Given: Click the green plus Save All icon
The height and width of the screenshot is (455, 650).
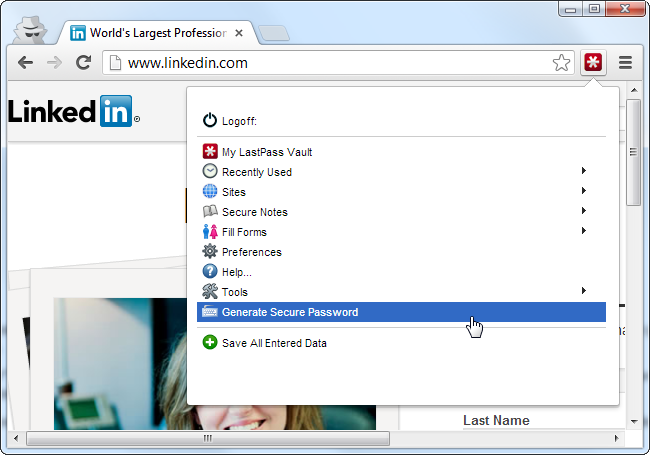Looking at the screenshot, I should (x=210, y=342).
